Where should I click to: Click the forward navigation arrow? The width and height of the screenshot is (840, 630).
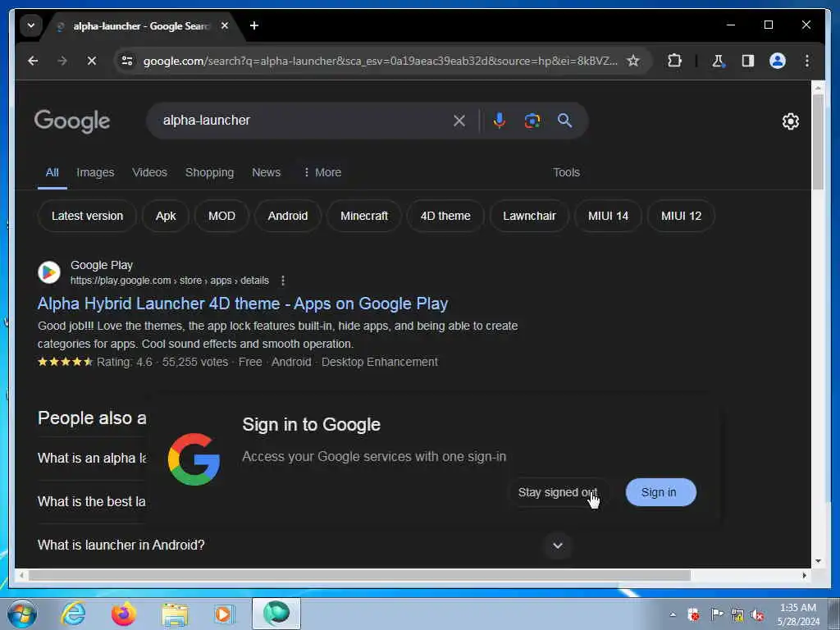[62, 61]
